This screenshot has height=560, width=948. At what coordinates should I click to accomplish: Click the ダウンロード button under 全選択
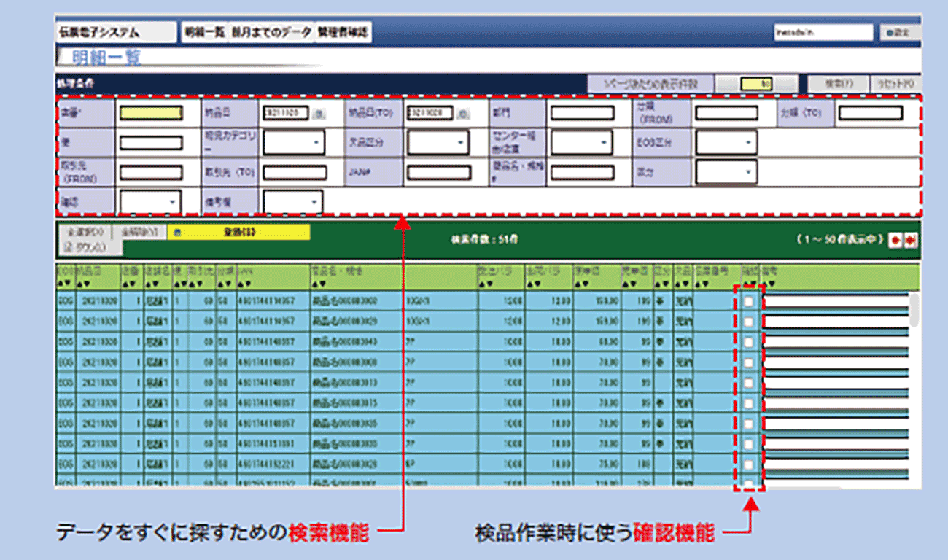(x=90, y=247)
